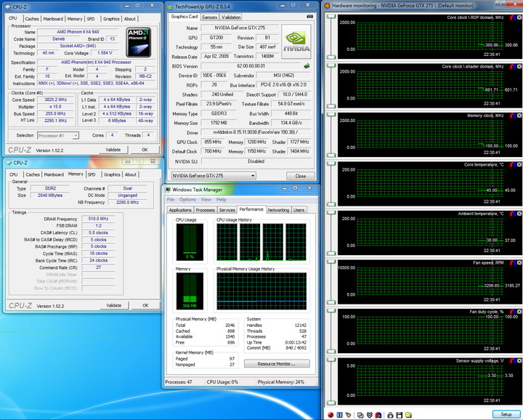Image resolution: width=523 pixels, height=420 pixels.
Task: Click the padlock icon in monitoring toolbar
Action: pos(390,414)
